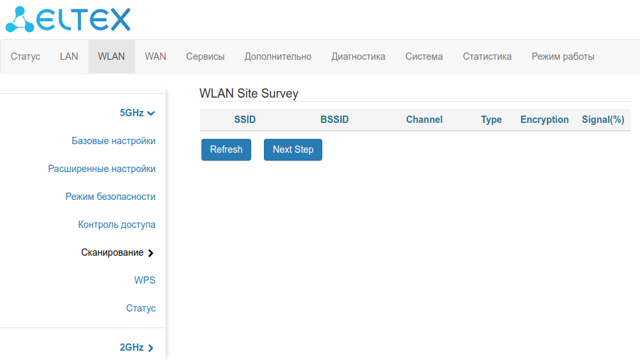Screen dimensions: 640x364
Task: Select WPS in the sidebar
Action: coord(145,280)
